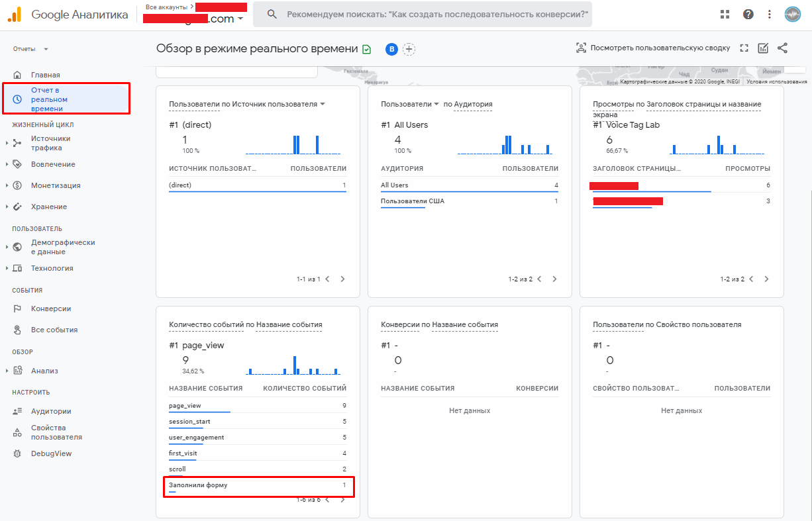Open DebugView from the sidebar
The height and width of the screenshot is (521, 812).
pyautogui.click(x=50, y=453)
